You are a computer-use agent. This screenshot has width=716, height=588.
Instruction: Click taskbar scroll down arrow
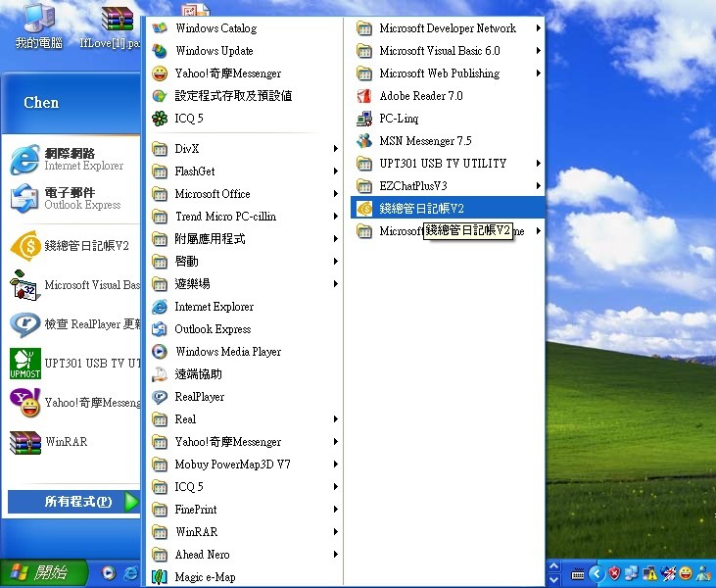(553, 580)
